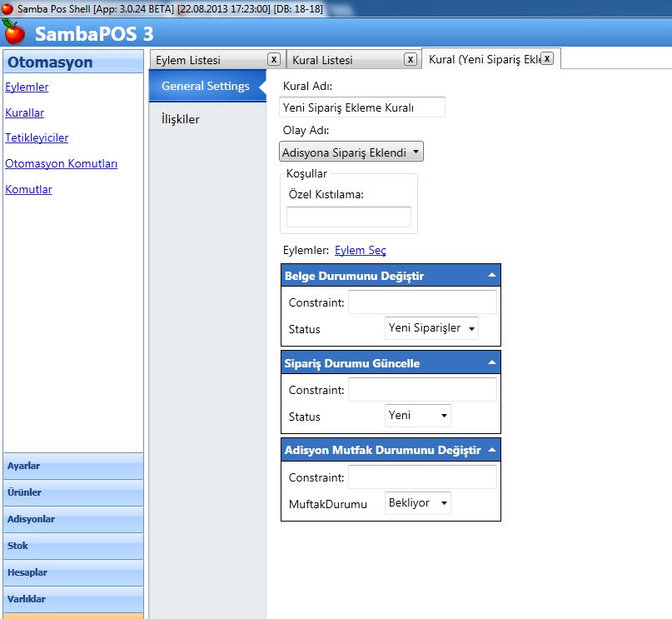The height and width of the screenshot is (619, 672).
Task: Open the Tetikleyiciler link
Action: pos(37,137)
